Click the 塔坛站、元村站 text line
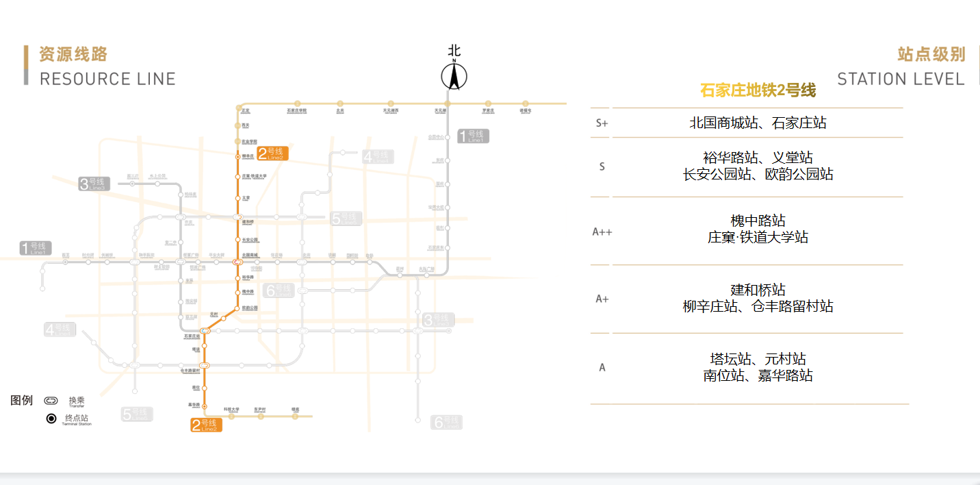Viewport: 980px width, 485px height. (758, 359)
